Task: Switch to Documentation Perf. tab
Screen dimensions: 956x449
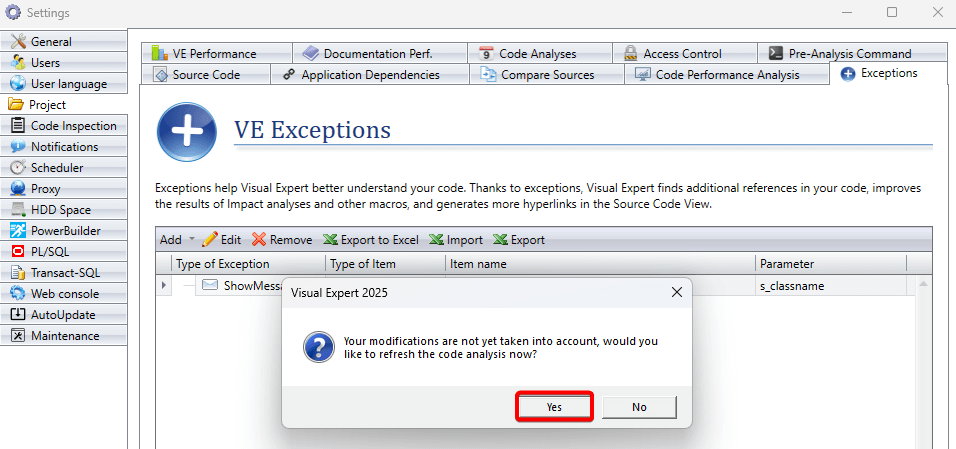Action: pyautogui.click(x=380, y=54)
